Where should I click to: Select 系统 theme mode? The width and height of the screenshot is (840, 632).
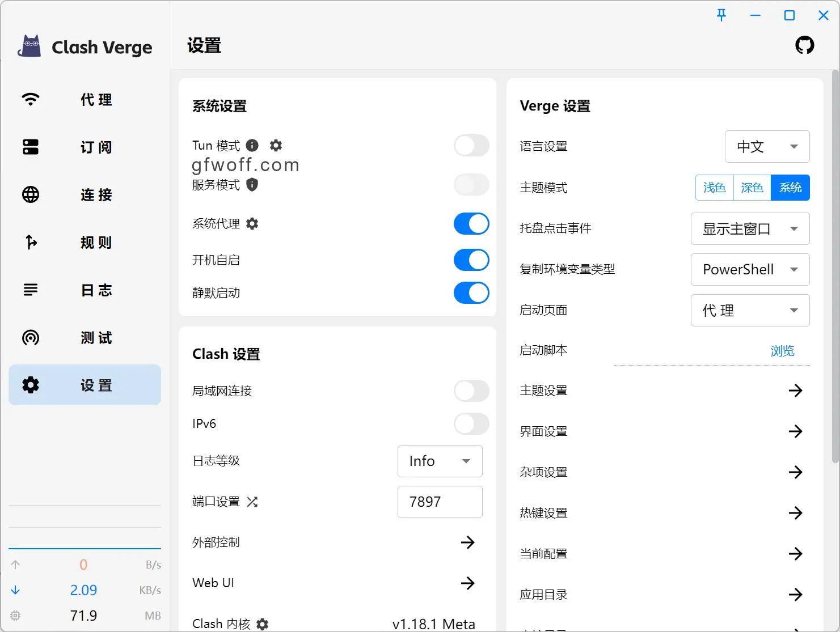(x=790, y=188)
